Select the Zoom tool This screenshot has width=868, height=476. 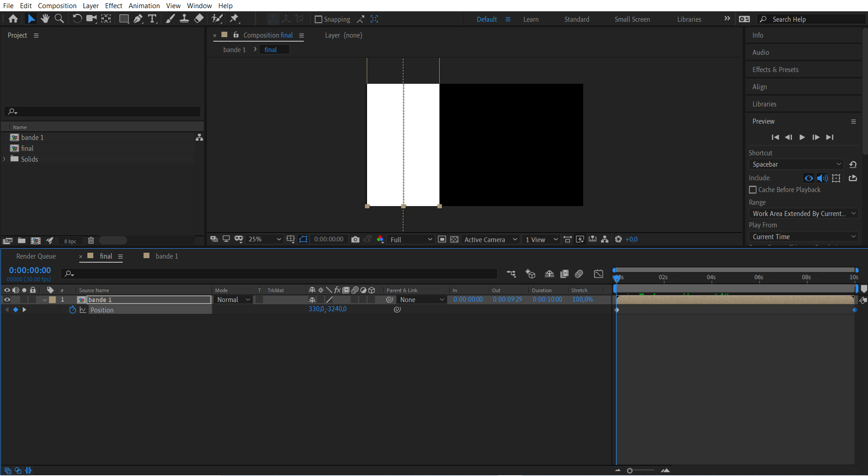(59, 19)
